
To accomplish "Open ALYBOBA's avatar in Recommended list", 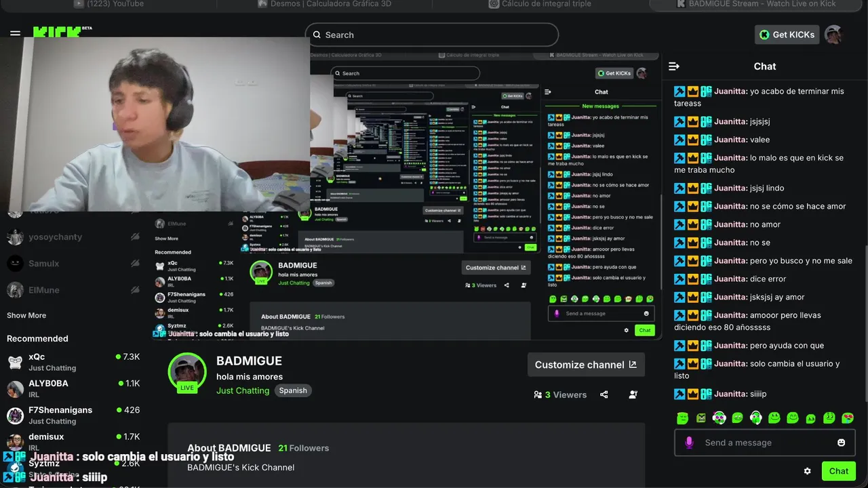I will [15, 388].
